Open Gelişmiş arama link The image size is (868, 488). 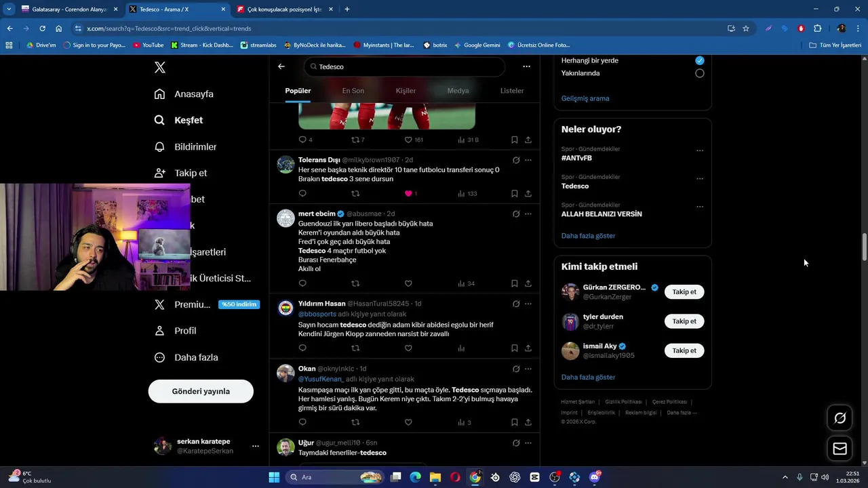[585, 98]
